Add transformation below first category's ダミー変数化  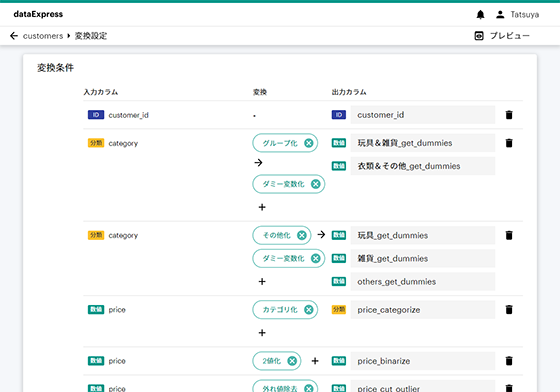262,207
